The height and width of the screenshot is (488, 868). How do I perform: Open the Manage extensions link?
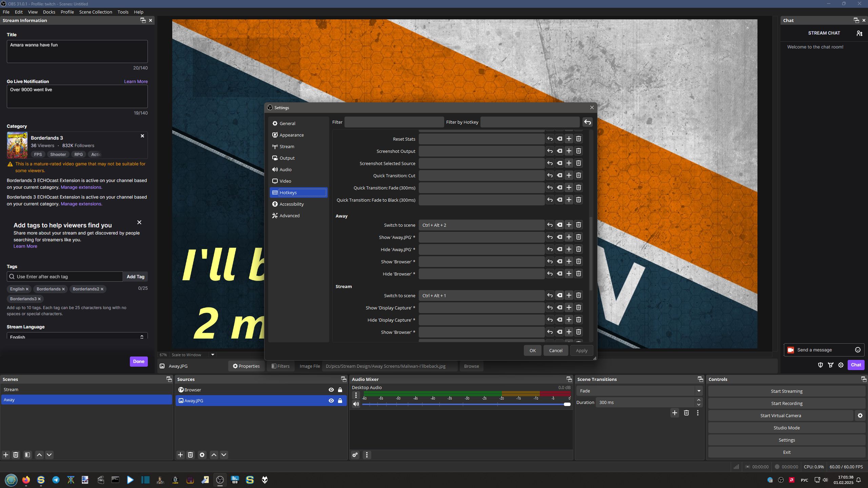(x=81, y=187)
